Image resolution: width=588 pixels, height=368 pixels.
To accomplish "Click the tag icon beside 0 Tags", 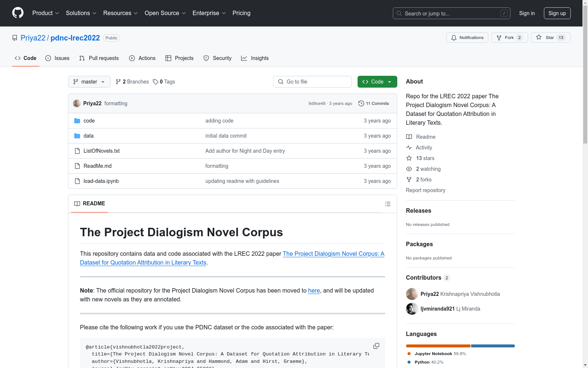I will coord(156,82).
